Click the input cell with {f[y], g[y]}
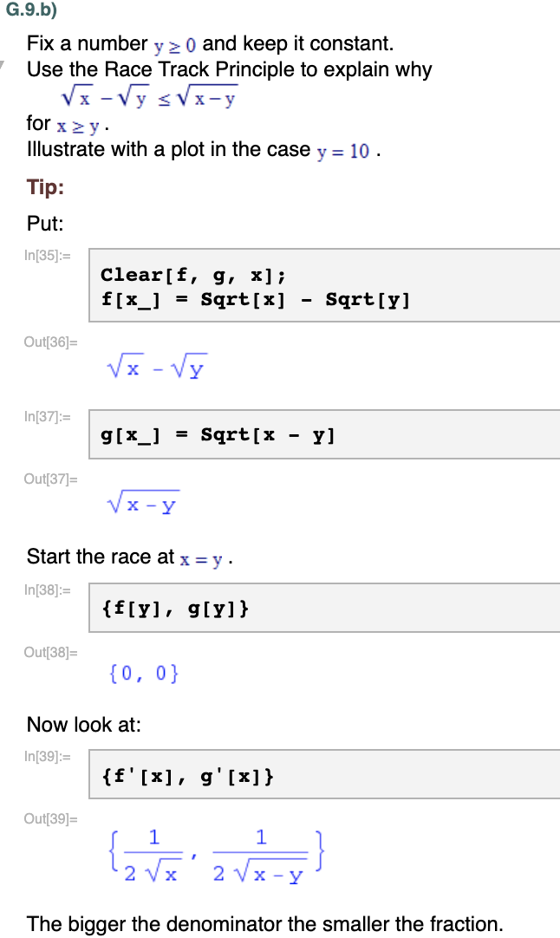Screen dimensions: 560x938 coord(324,608)
